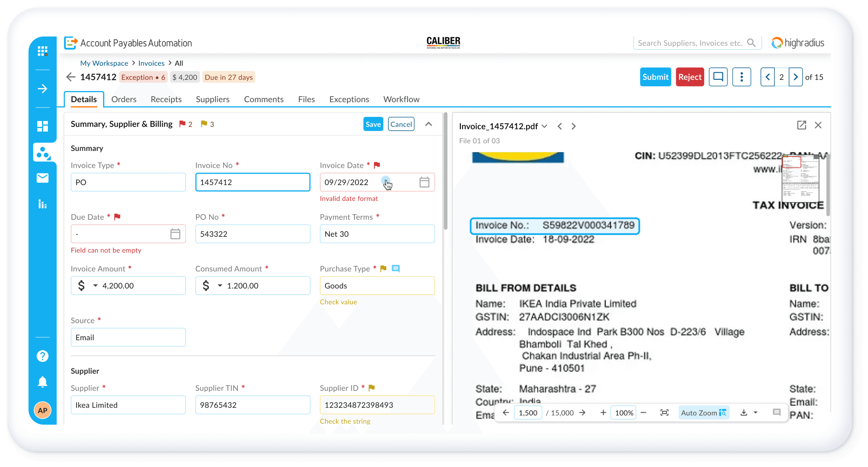
Task: Expand the Invoice_1457412.pdf file dropdown
Action: 545,126
